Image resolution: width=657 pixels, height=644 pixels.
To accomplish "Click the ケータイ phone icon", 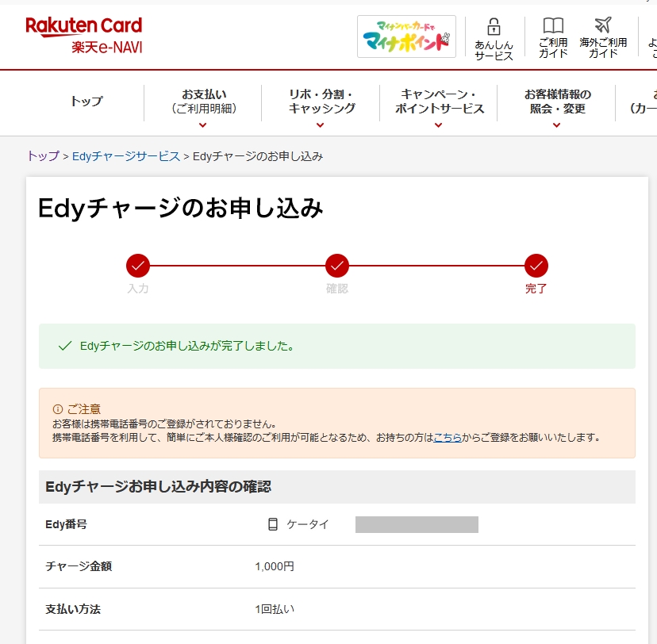I will click(x=273, y=524).
